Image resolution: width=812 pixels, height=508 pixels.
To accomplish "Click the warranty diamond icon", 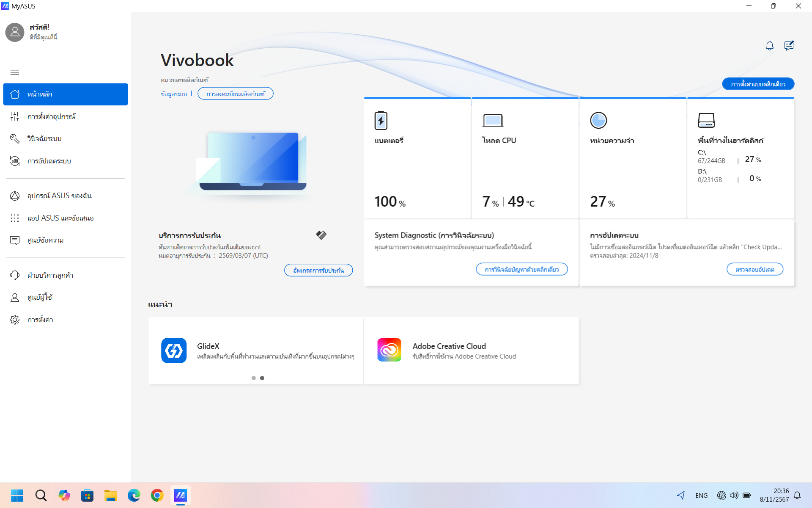I will point(321,235).
